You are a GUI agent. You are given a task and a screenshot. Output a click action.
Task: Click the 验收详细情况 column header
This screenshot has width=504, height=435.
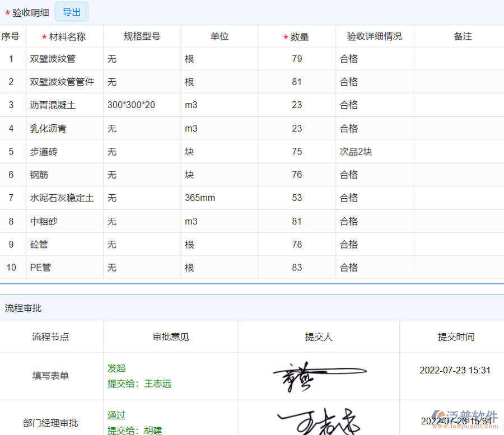coord(374,36)
